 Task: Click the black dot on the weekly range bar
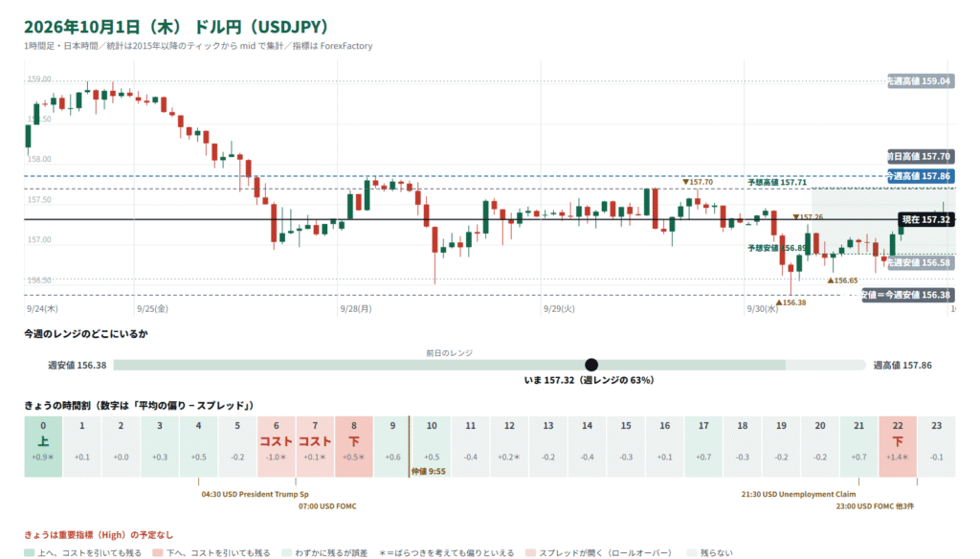tap(591, 365)
